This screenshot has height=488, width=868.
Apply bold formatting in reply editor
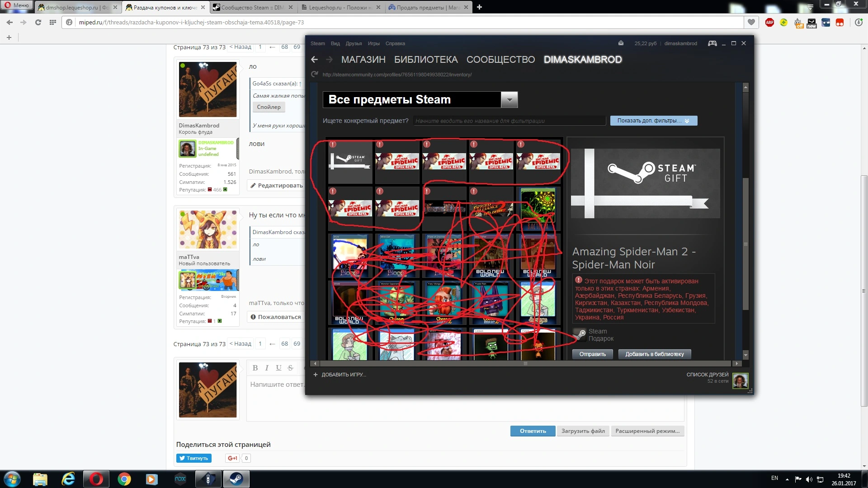point(255,368)
